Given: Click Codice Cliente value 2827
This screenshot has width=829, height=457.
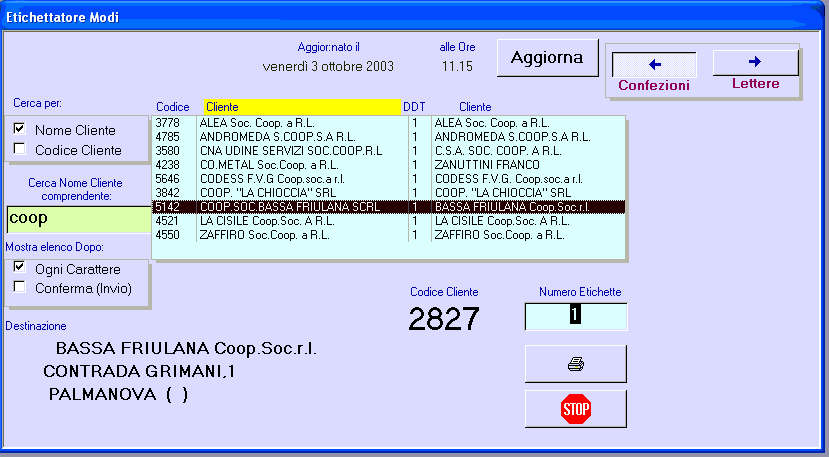Looking at the screenshot, I should [444, 319].
